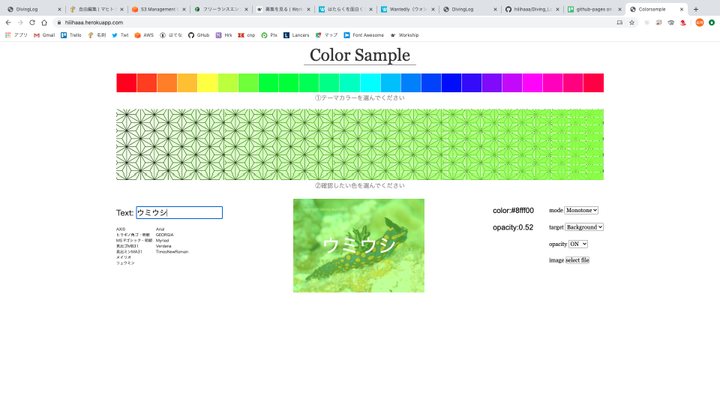Open the GHub GitHub bookmark
720x405 pixels.
199,35
